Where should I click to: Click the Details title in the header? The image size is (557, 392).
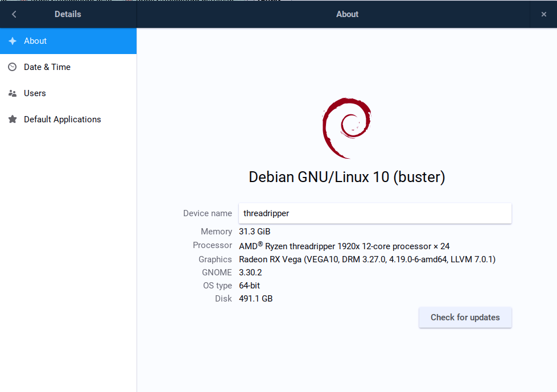(x=68, y=14)
